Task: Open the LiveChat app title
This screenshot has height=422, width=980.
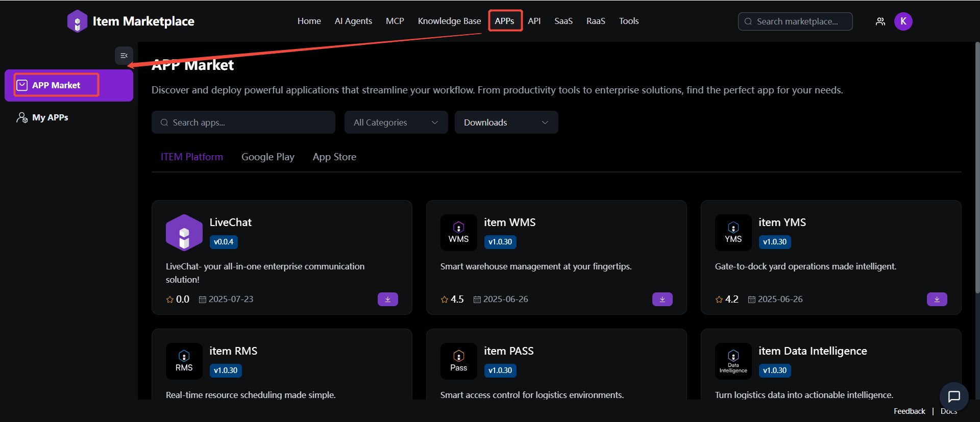Action: (x=231, y=222)
